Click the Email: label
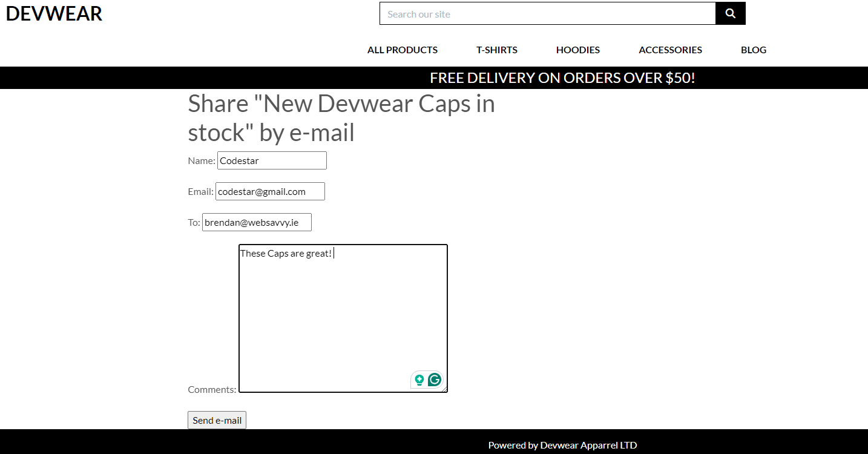Image resolution: width=868 pixels, height=454 pixels. pyautogui.click(x=200, y=191)
